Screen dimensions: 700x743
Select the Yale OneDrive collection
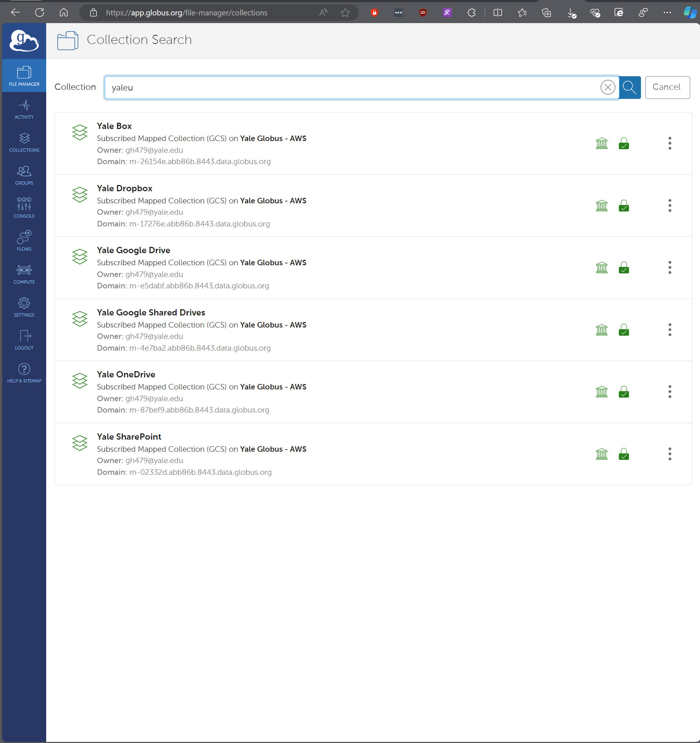126,374
